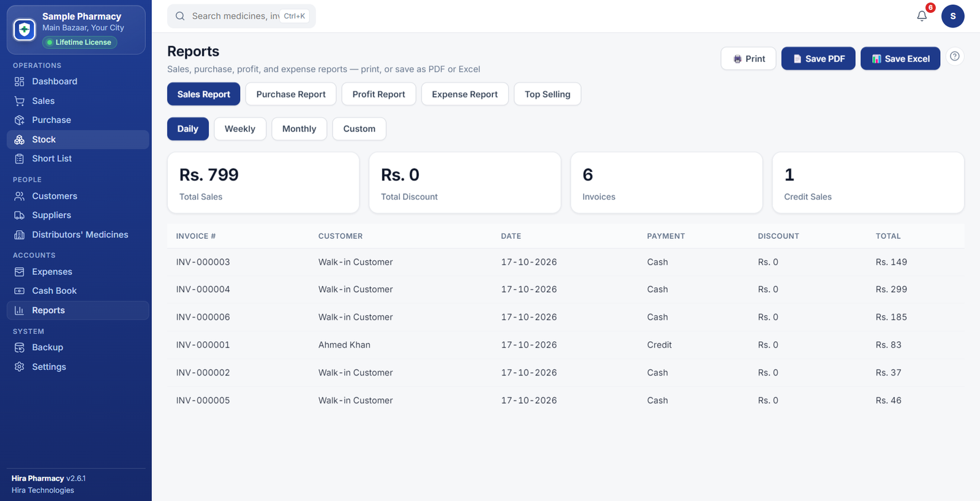Select the Monthly period filter
Image resolution: width=980 pixels, height=501 pixels.
pyautogui.click(x=300, y=129)
